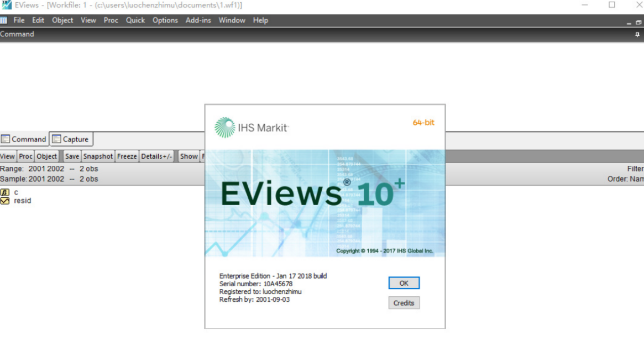The height and width of the screenshot is (362, 644).
Task: Open the Help menu
Action: pyautogui.click(x=260, y=20)
